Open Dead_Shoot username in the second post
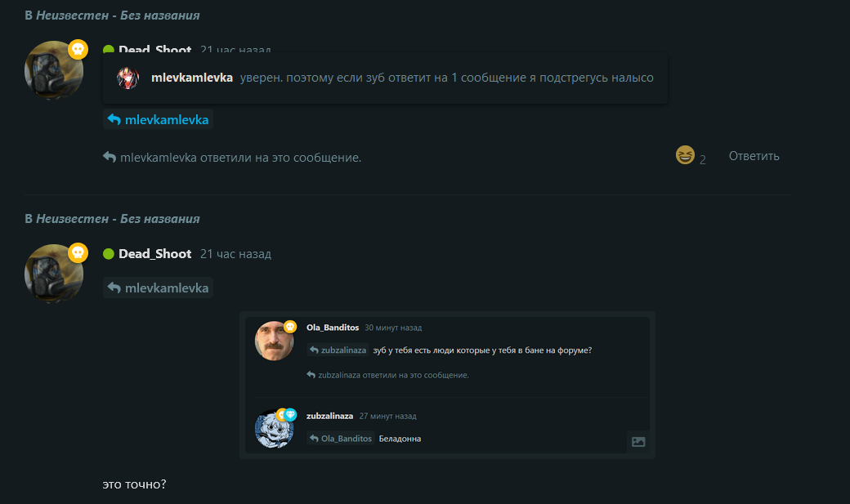 point(155,253)
